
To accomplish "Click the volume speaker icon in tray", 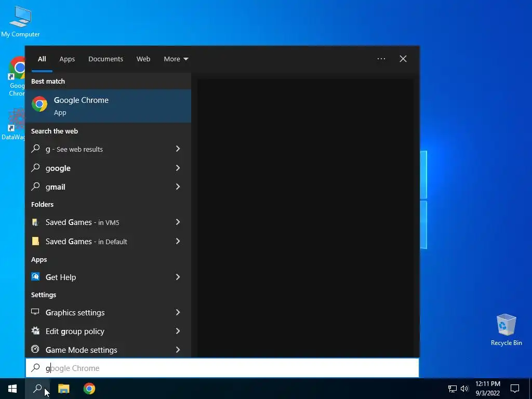I will tap(464, 389).
